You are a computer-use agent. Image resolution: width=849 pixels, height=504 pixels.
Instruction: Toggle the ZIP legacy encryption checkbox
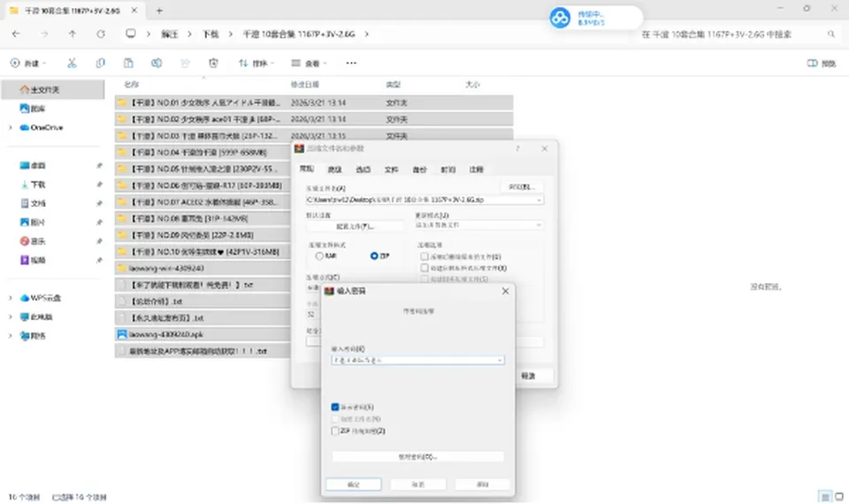(x=335, y=431)
